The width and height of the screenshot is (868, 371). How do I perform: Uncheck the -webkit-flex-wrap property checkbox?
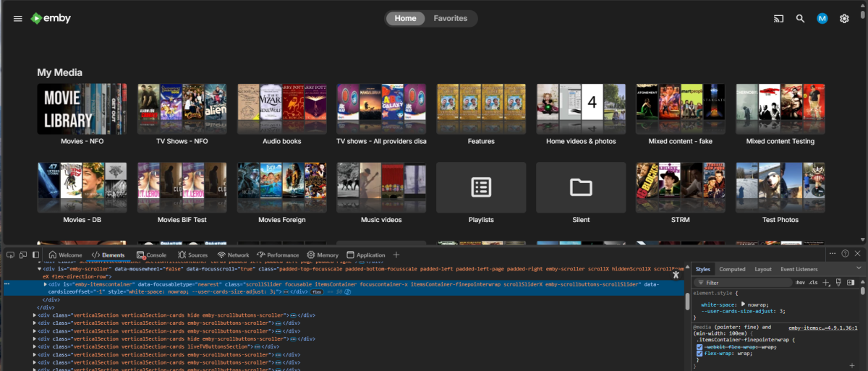click(699, 347)
